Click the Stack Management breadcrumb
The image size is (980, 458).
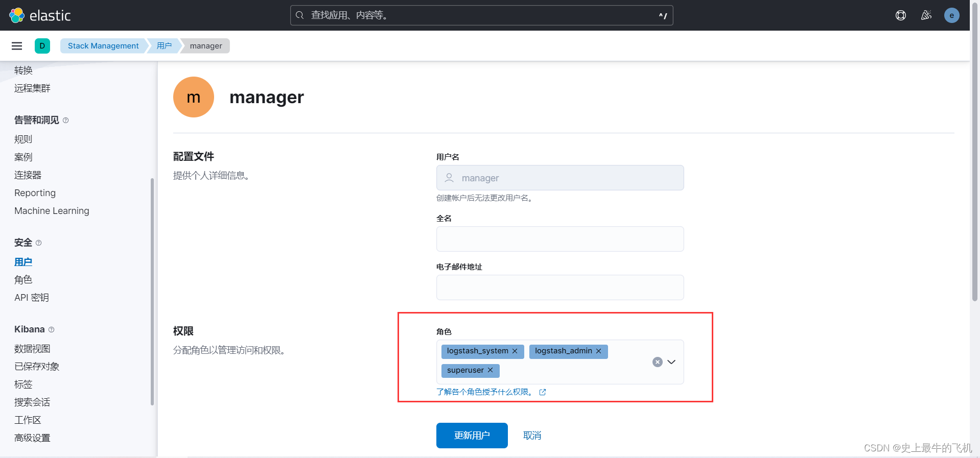click(x=103, y=46)
